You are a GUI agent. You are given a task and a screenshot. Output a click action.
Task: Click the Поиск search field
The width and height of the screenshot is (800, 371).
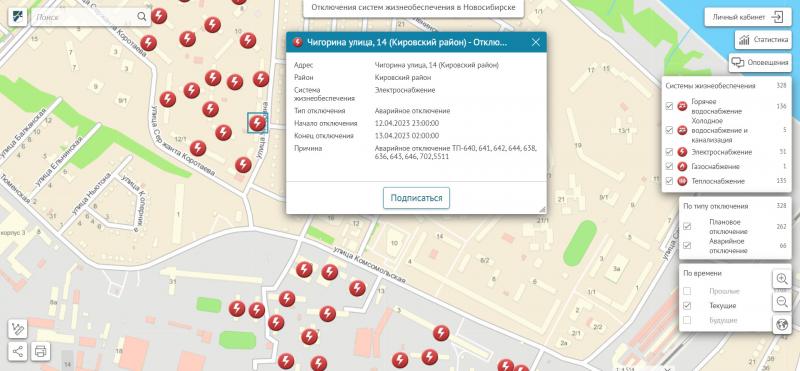(x=85, y=17)
